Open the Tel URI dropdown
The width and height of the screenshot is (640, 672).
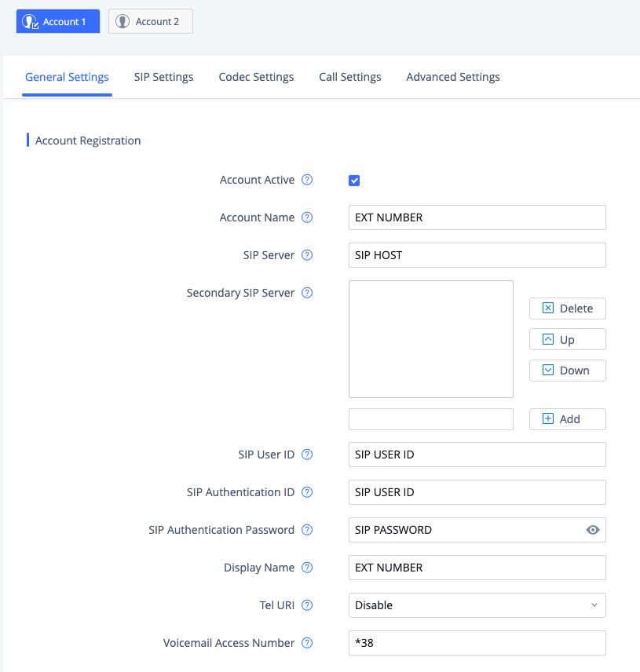477,605
